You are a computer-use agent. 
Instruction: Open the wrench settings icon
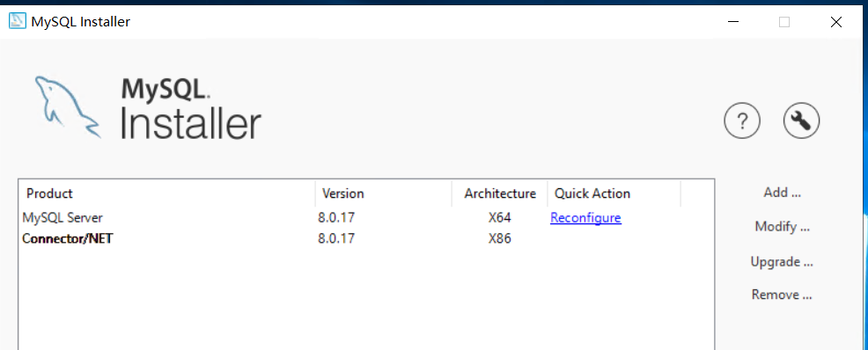[801, 120]
